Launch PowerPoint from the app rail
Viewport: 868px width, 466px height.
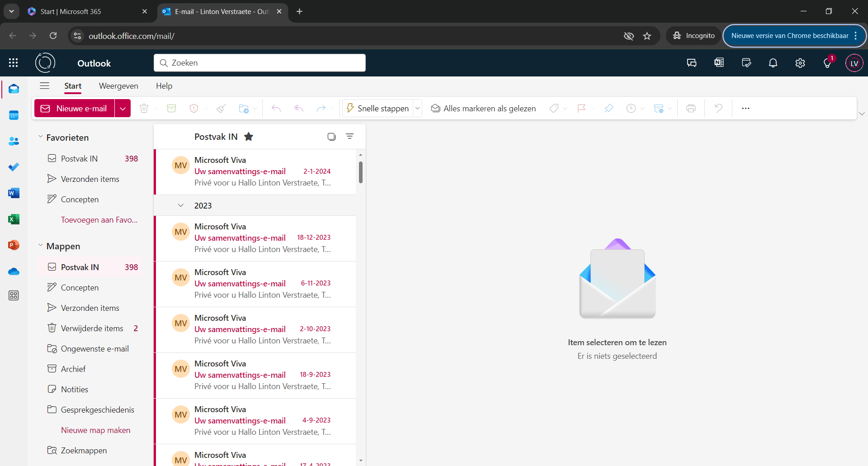pyautogui.click(x=14, y=245)
